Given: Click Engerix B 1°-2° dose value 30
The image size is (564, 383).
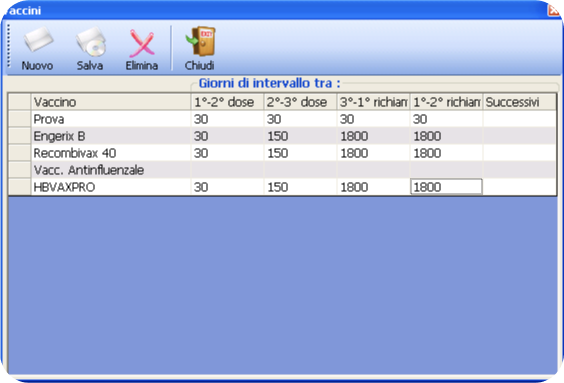Looking at the screenshot, I should click(227, 136).
